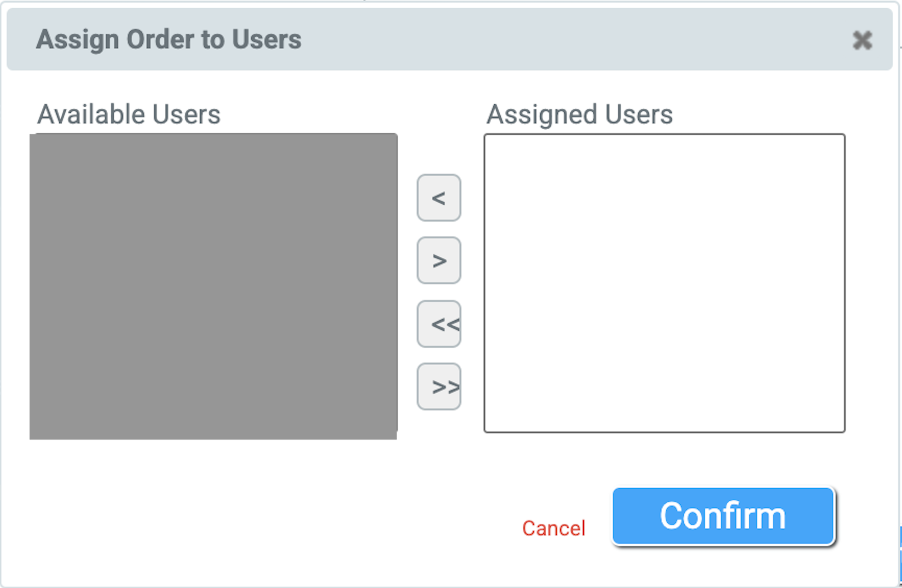Click the Assigned Users label

(x=579, y=114)
